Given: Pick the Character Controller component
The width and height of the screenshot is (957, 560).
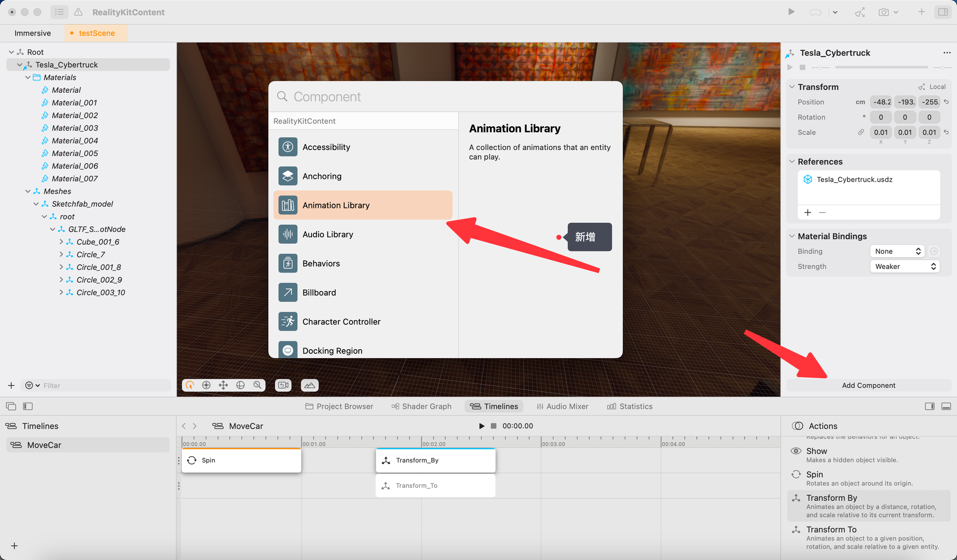Looking at the screenshot, I should tap(363, 322).
